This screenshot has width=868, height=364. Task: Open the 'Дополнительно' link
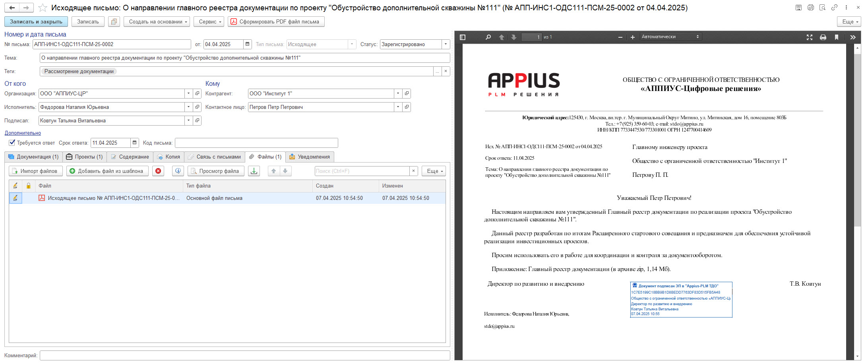point(23,133)
